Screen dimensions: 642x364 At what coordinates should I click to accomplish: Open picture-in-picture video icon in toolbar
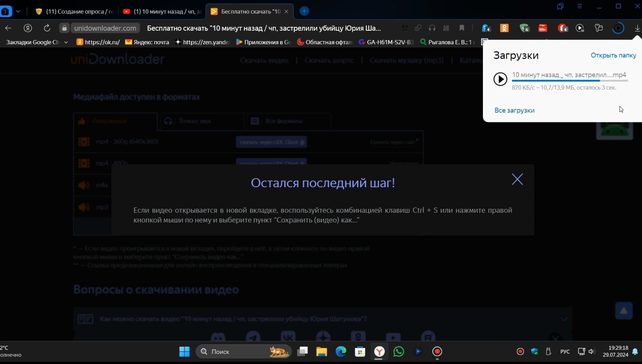pyautogui.click(x=579, y=28)
